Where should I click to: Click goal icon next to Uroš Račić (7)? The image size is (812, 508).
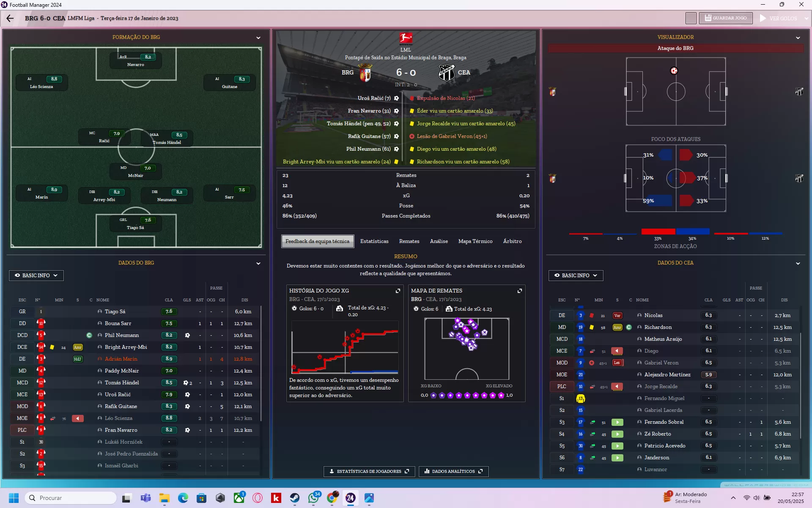(396, 98)
